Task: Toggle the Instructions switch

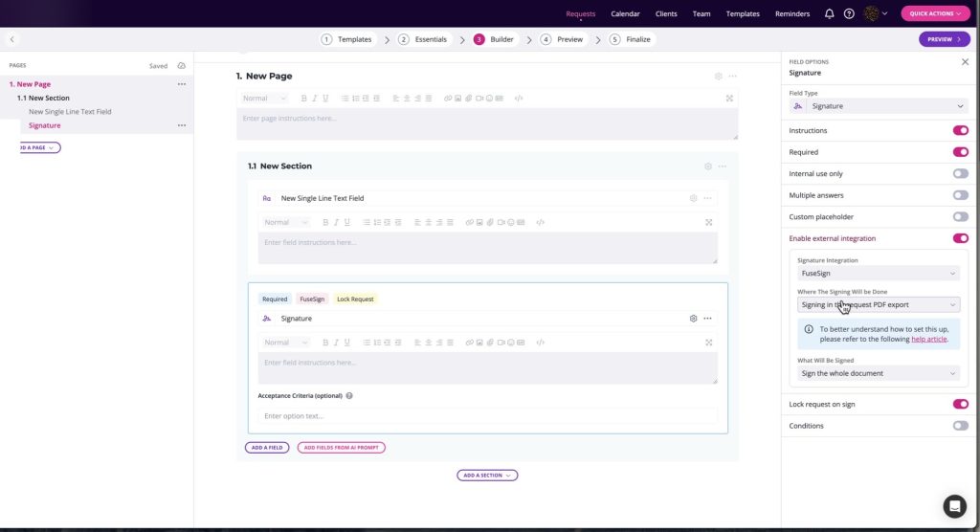Action: pos(960,131)
